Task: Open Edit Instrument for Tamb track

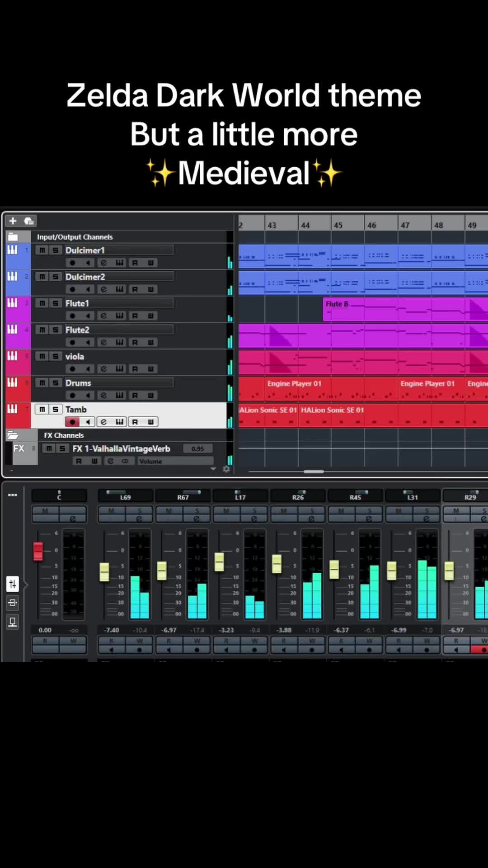Action: pos(119,422)
